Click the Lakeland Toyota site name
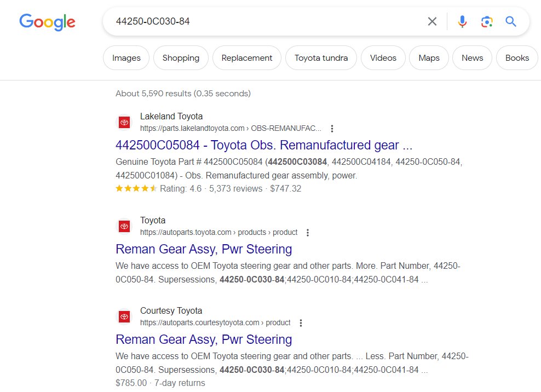 171,116
